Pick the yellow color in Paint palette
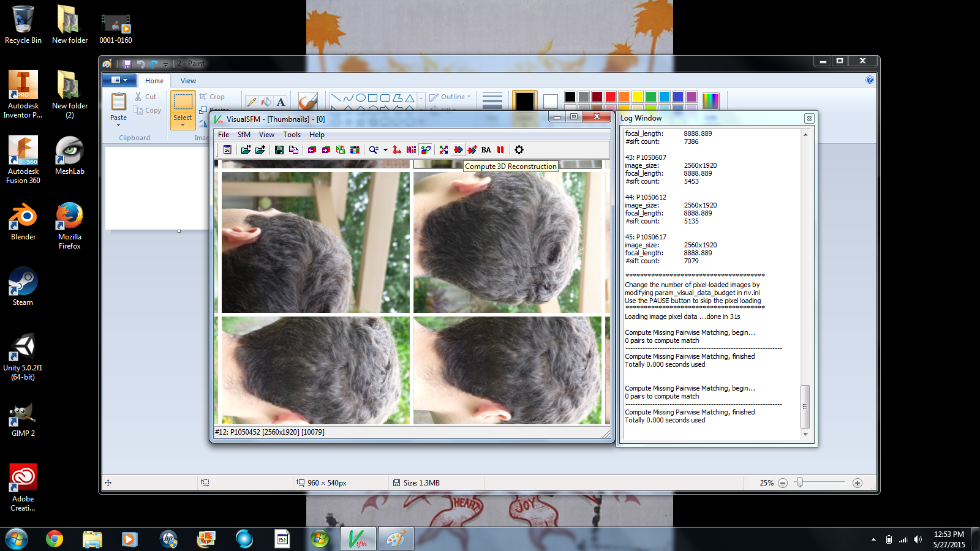Viewport: 980px width, 551px height. [638, 97]
